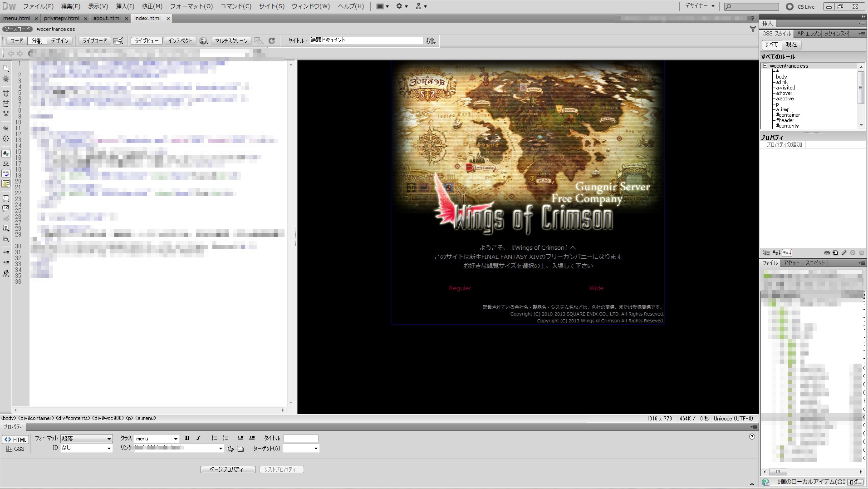This screenshot has height=489, width=868.
Task: Click the Properties panel タイトル input field
Action: point(301,438)
